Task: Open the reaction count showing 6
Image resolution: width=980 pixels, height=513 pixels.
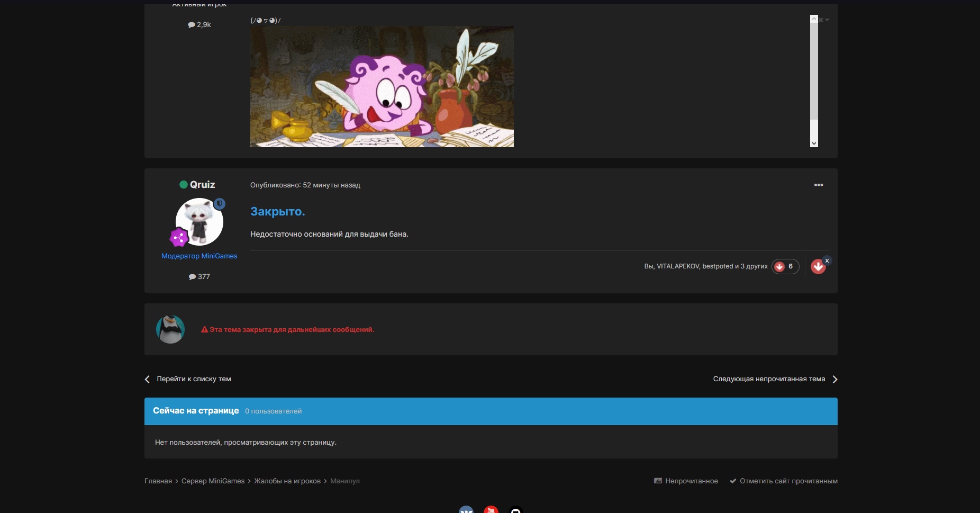Action: coord(785,266)
